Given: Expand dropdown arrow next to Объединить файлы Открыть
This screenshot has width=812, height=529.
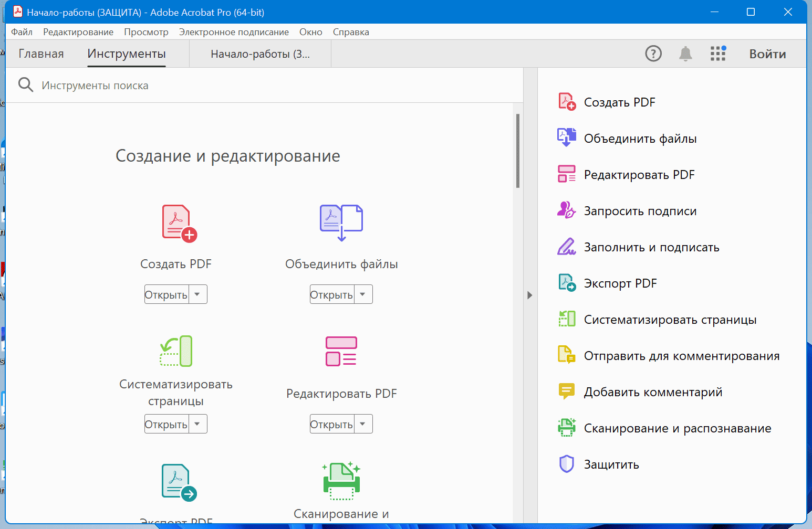Looking at the screenshot, I should (x=363, y=294).
